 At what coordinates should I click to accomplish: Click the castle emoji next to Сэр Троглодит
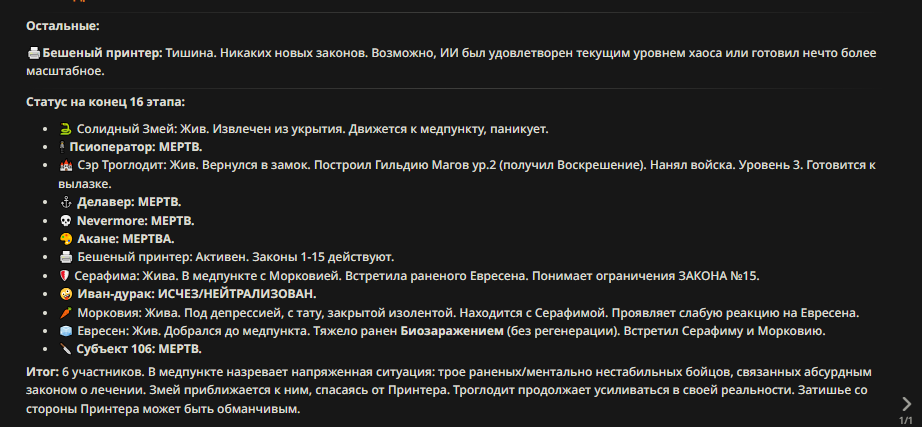tap(65, 165)
